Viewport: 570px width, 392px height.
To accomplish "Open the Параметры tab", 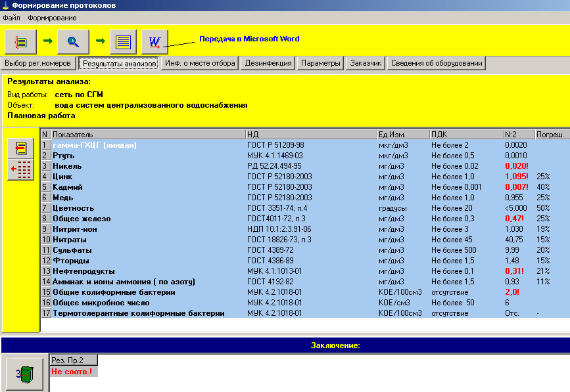I will point(321,63).
